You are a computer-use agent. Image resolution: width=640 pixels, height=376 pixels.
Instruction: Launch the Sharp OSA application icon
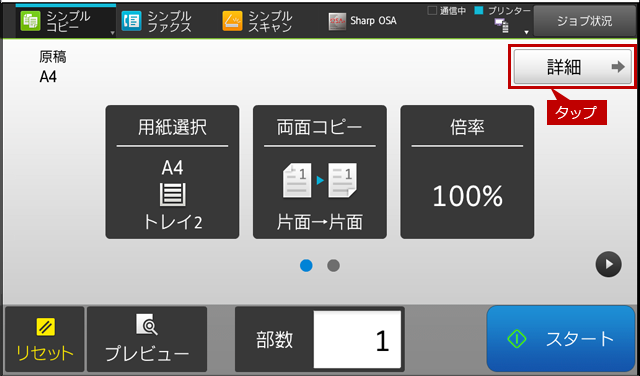point(337,21)
